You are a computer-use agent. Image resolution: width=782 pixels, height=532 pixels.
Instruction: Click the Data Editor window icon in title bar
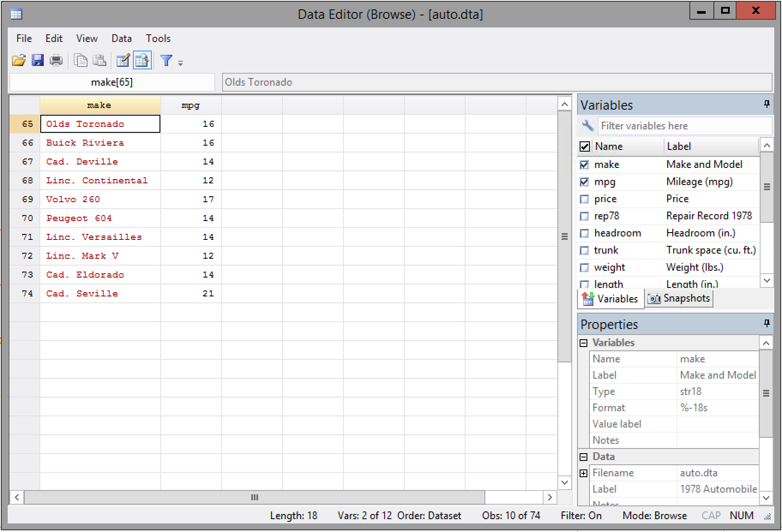(16, 15)
